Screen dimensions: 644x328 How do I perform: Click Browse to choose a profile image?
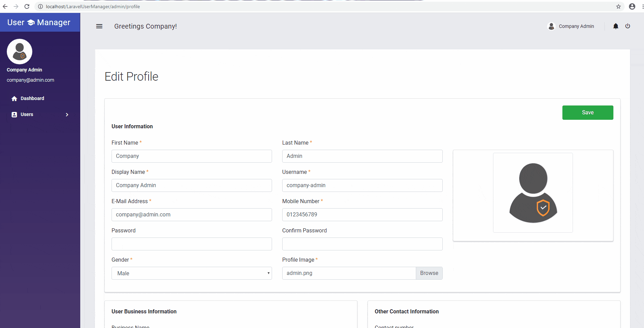[x=429, y=273]
